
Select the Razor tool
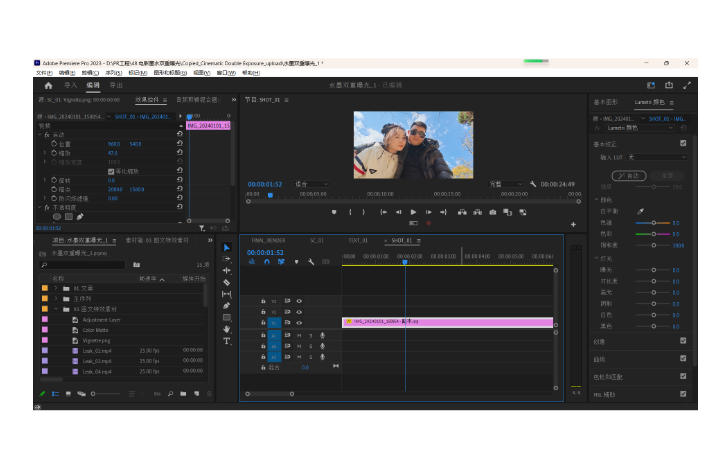pos(226,282)
